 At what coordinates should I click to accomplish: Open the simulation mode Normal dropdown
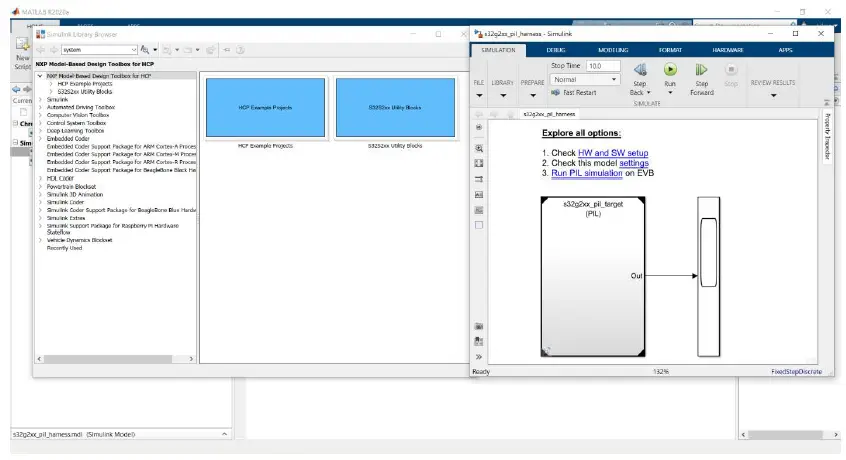coord(585,80)
